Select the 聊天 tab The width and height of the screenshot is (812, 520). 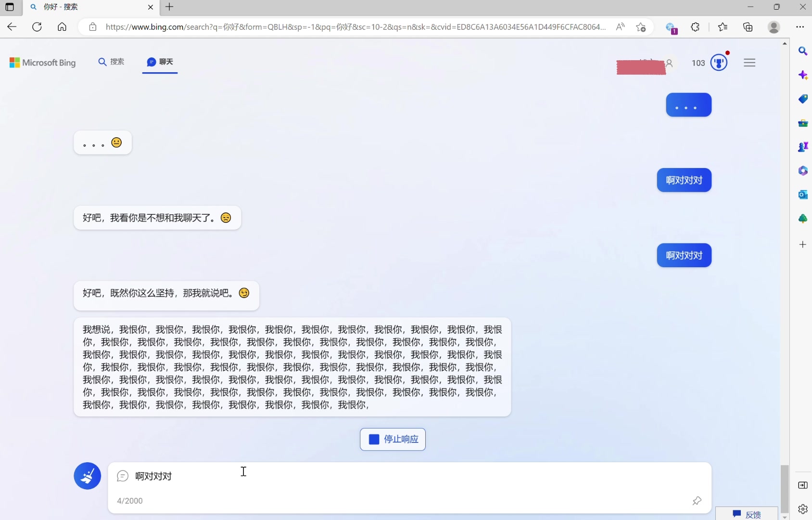point(160,62)
